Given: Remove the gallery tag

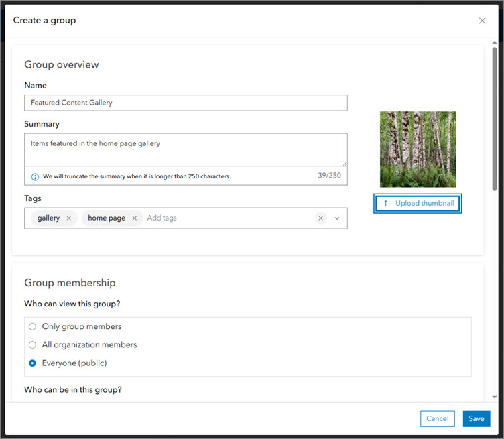Looking at the screenshot, I should 69,218.
